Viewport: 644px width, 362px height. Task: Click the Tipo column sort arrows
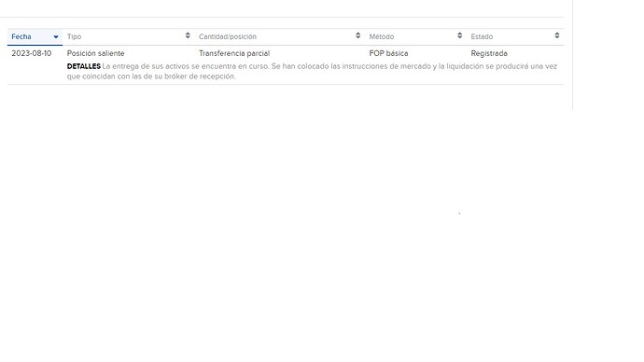click(x=188, y=35)
